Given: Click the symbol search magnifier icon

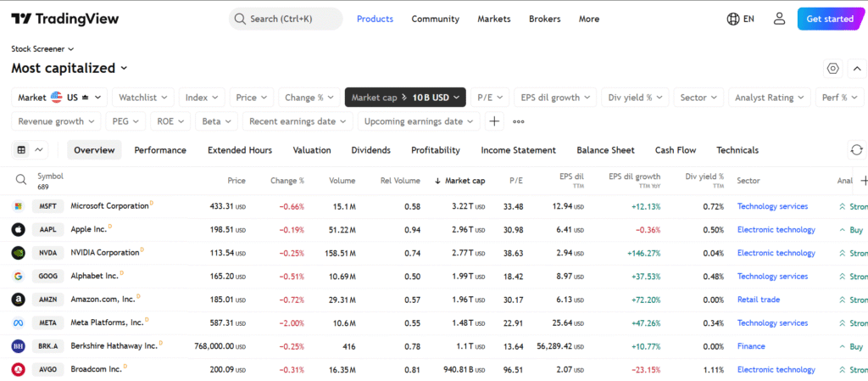Looking at the screenshot, I should tap(20, 180).
